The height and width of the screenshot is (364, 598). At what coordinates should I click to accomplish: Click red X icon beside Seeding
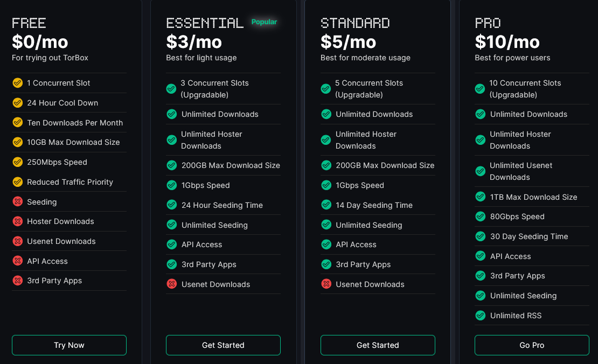(x=17, y=202)
